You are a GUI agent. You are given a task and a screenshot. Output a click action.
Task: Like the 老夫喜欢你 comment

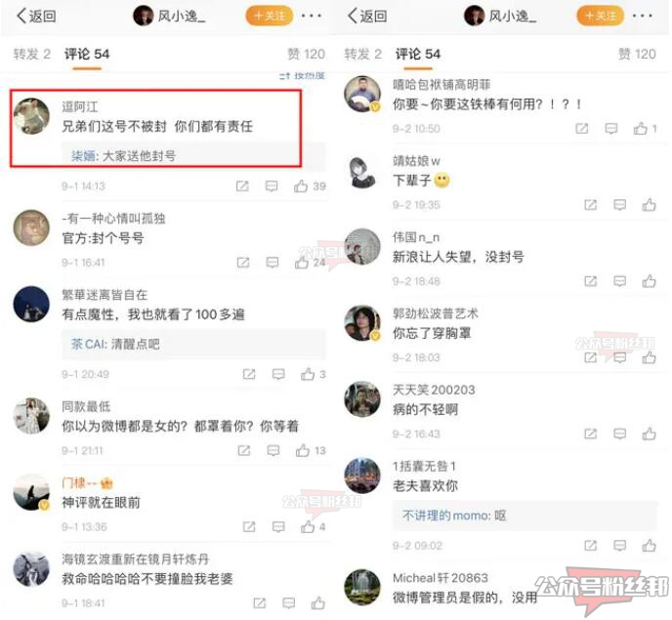[x=649, y=546]
